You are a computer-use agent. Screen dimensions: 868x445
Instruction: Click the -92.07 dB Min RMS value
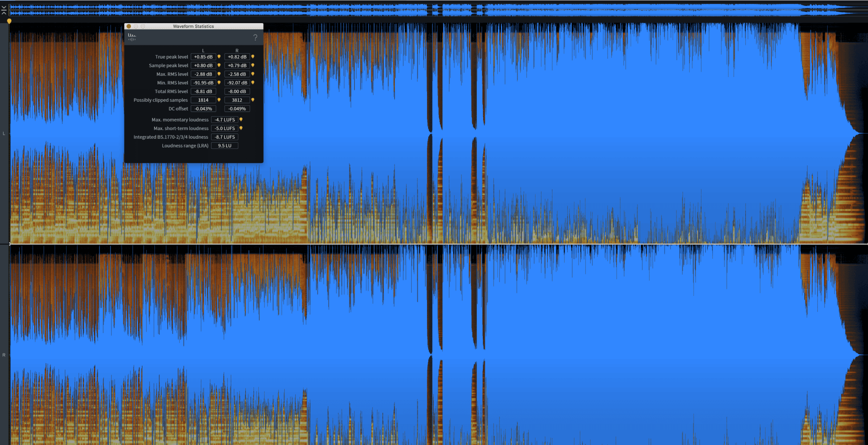coord(237,83)
